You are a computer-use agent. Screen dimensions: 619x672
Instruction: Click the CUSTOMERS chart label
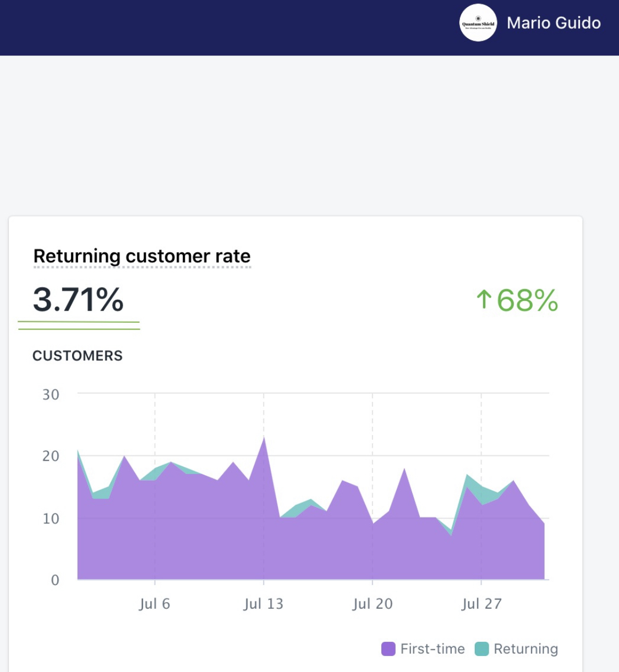tap(78, 356)
